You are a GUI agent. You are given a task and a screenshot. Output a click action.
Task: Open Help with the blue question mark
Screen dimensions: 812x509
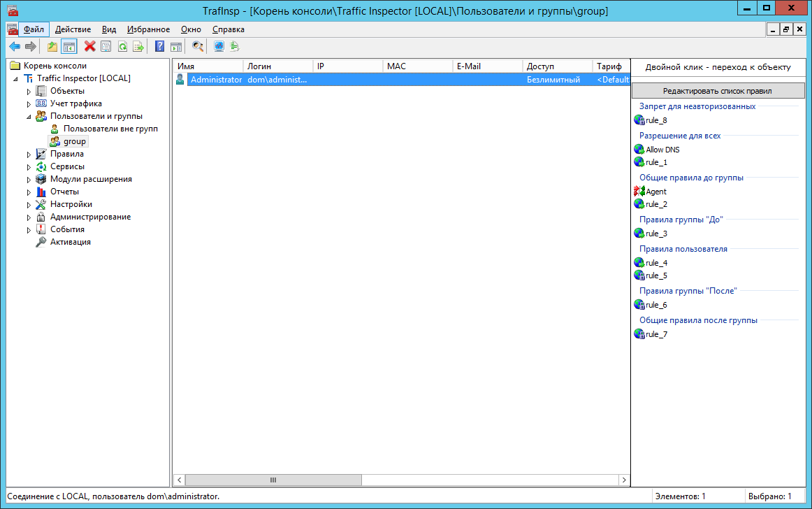(x=159, y=47)
